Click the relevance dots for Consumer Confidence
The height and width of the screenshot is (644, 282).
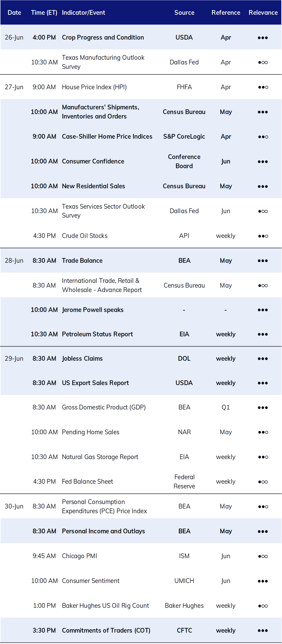coord(263,162)
